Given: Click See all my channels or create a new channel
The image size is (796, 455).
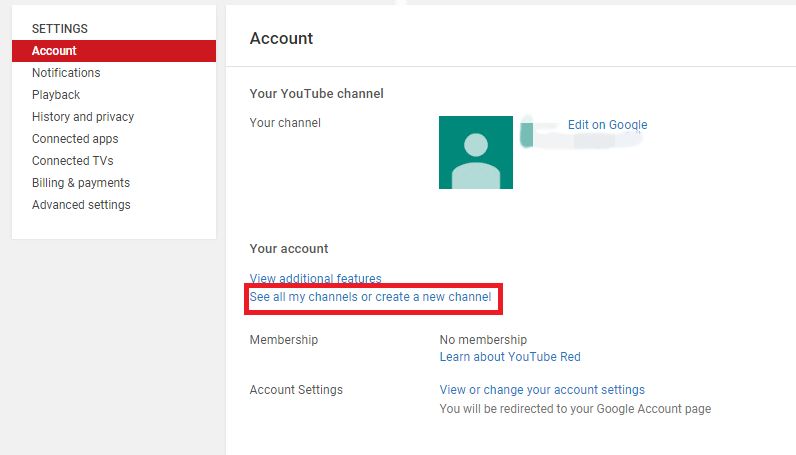Looking at the screenshot, I should click(x=370, y=297).
